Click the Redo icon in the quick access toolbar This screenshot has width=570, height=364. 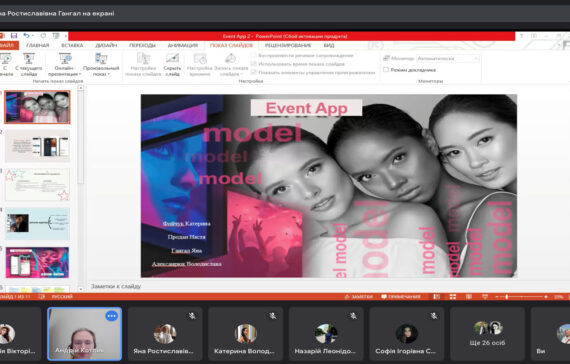43,36
